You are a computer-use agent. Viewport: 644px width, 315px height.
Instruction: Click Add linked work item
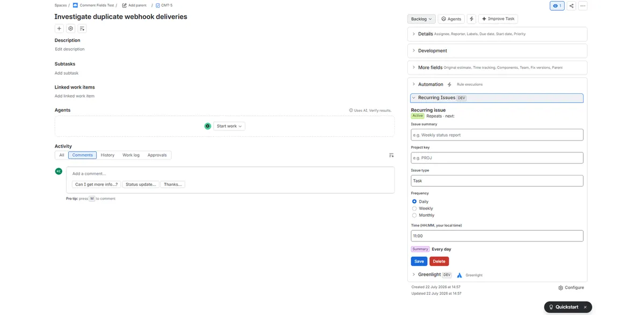[x=75, y=96]
